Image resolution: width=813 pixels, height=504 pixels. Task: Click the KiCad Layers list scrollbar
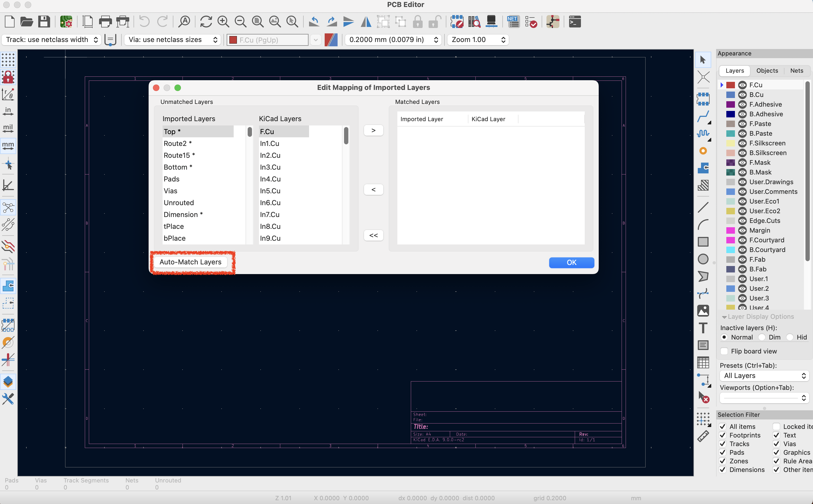(x=346, y=136)
